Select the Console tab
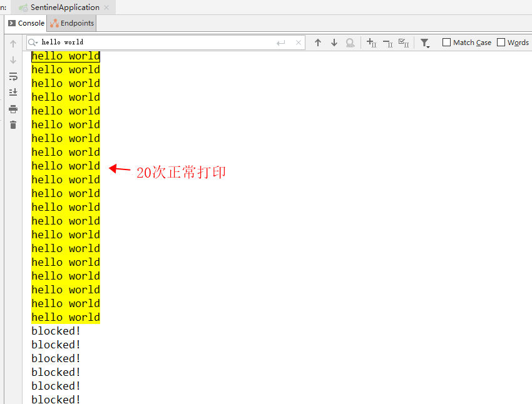This screenshot has width=532, height=404. click(x=26, y=23)
